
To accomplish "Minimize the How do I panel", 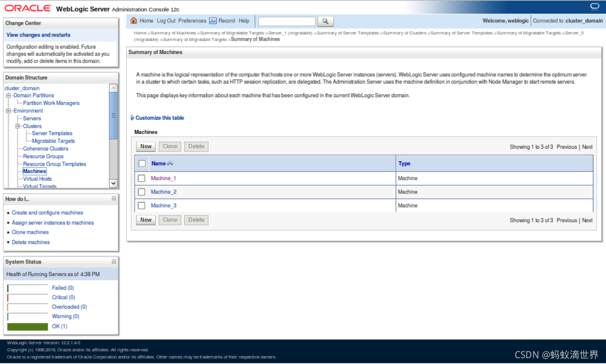I will click(x=114, y=198).
